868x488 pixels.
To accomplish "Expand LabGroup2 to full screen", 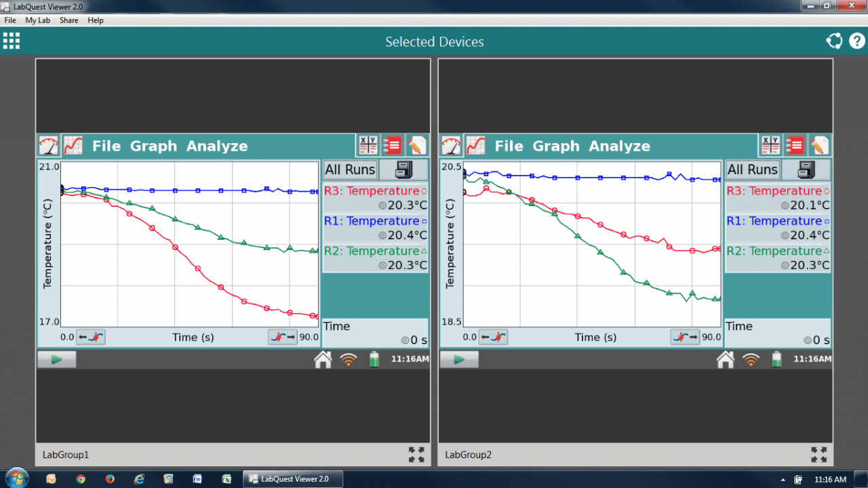I will (818, 454).
